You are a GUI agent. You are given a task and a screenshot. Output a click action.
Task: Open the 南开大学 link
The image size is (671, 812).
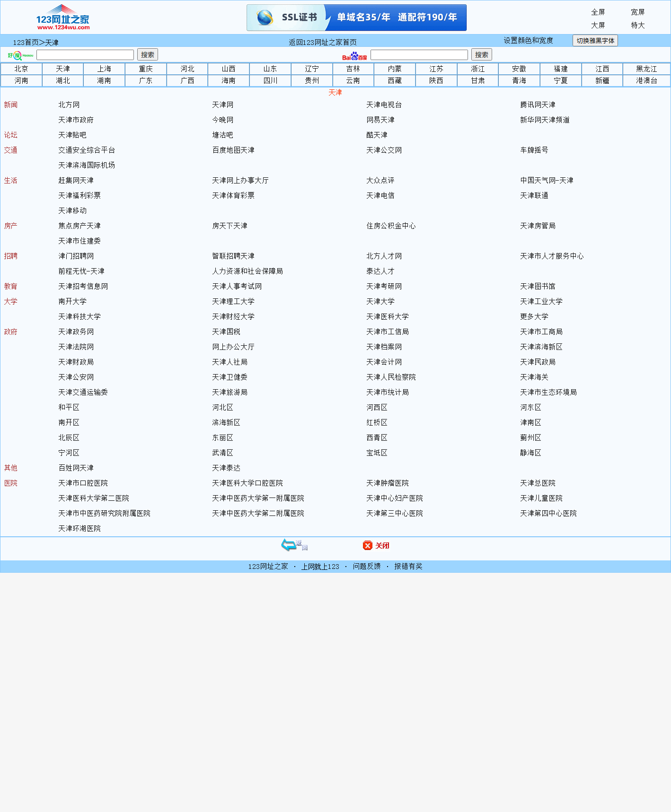[72, 302]
